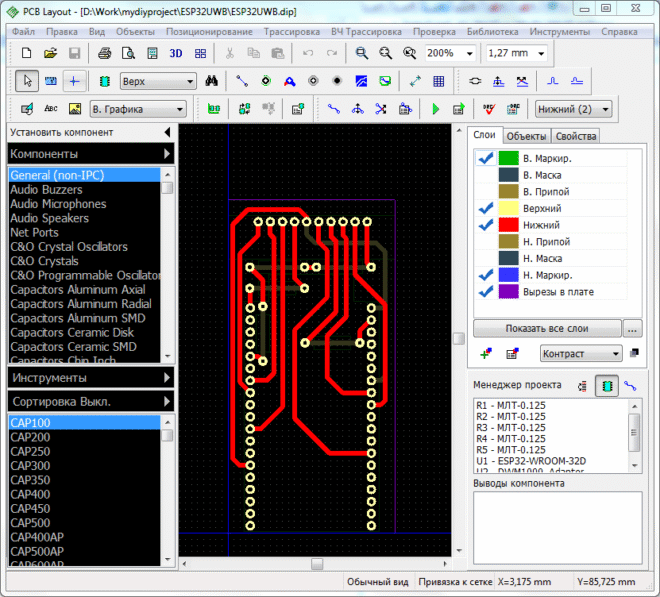This screenshot has height=597, width=660.
Task: Show components in project manager icon
Action: 607,386
